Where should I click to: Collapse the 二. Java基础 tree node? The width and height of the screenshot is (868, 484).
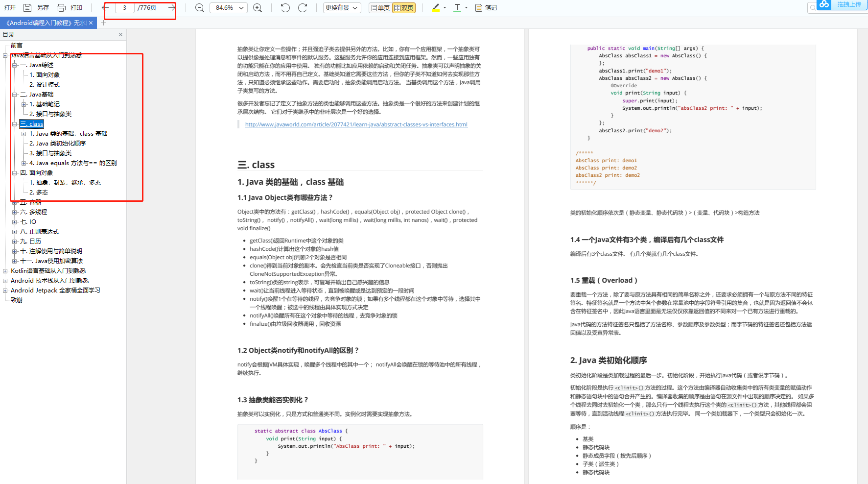(15, 95)
